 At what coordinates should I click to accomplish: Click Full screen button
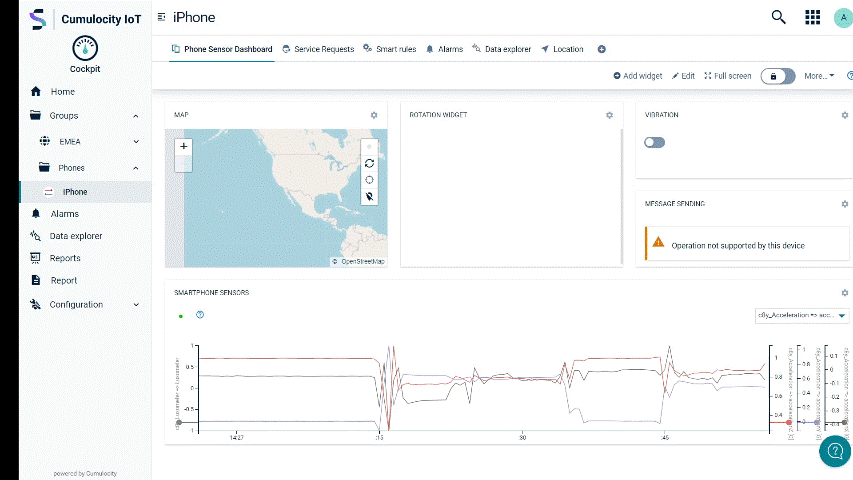pyautogui.click(x=728, y=76)
